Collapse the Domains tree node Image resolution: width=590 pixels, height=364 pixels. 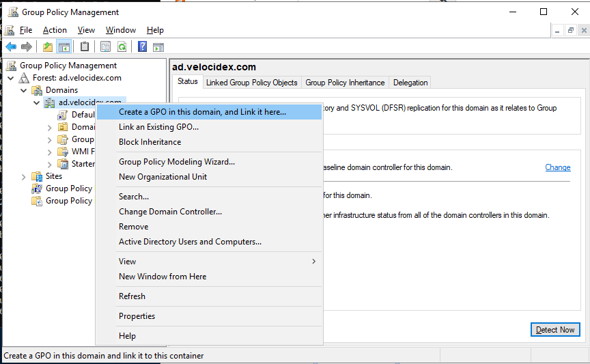[x=24, y=90]
